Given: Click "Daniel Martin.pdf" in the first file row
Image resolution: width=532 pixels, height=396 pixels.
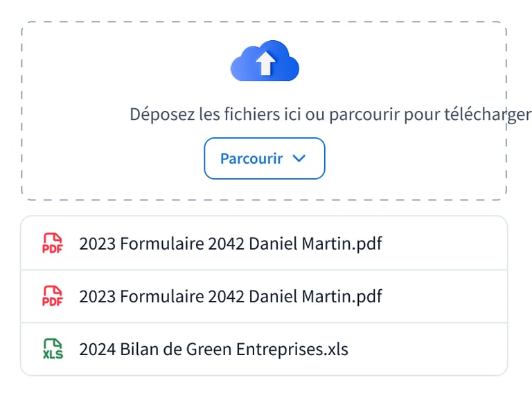Looking at the screenshot, I should pos(315,243).
